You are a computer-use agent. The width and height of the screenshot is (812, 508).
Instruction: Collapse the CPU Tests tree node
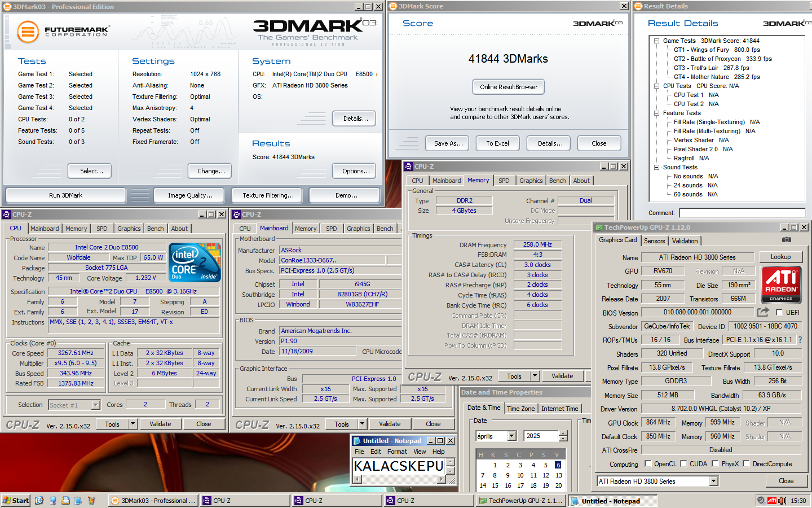pyautogui.click(x=657, y=86)
